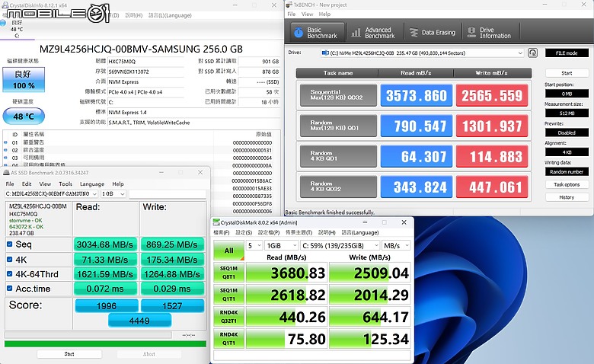
Task: Run the RND4K Q32T1 test
Action: coord(228,317)
